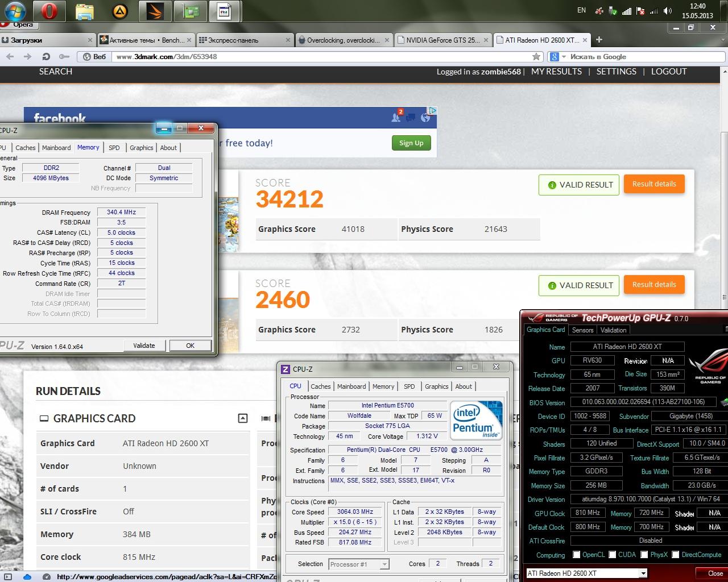
Task: Click the clock showing 12:40 in the tray
Action: (x=697, y=6)
